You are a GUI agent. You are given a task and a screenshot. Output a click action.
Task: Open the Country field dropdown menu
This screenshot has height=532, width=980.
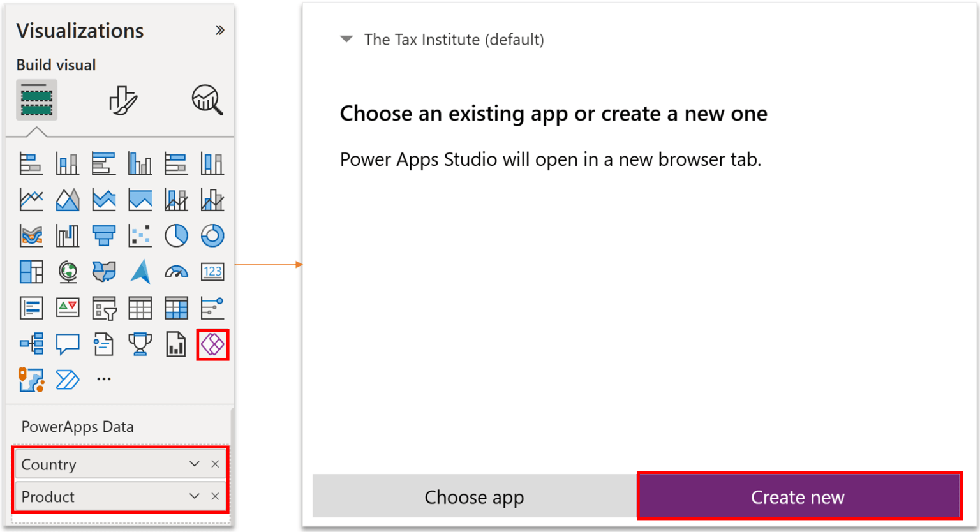pos(195,464)
